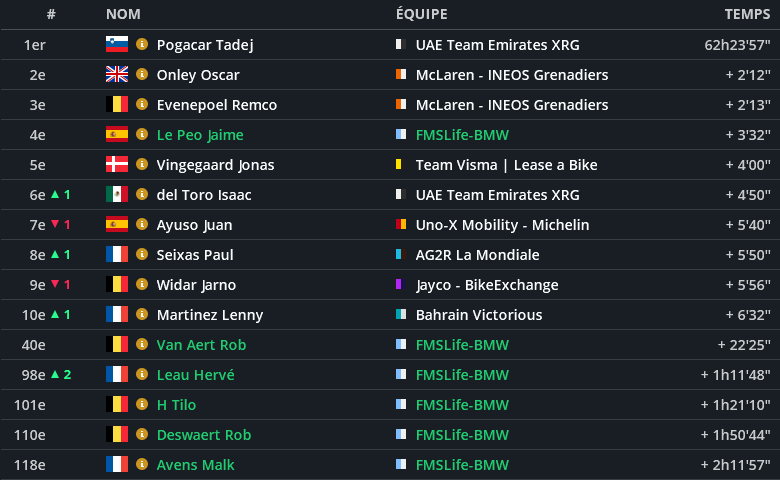Image resolution: width=780 pixels, height=480 pixels.
Task: Click the info icon beside Pogacar Tadej
Action: coord(142,45)
